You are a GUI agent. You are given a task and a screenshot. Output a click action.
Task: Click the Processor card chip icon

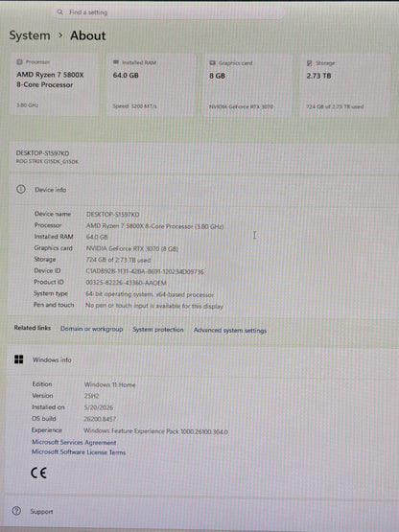click(x=19, y=62)
